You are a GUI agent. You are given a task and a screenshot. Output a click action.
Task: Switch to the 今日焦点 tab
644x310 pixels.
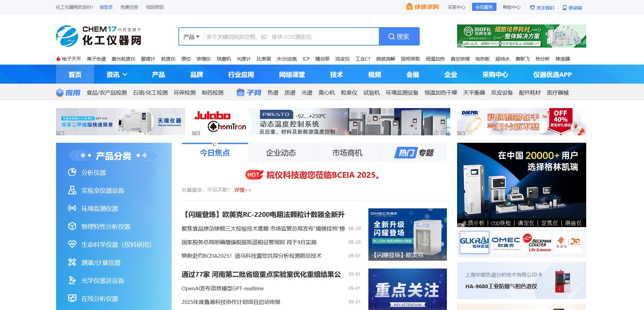point(215,153)
